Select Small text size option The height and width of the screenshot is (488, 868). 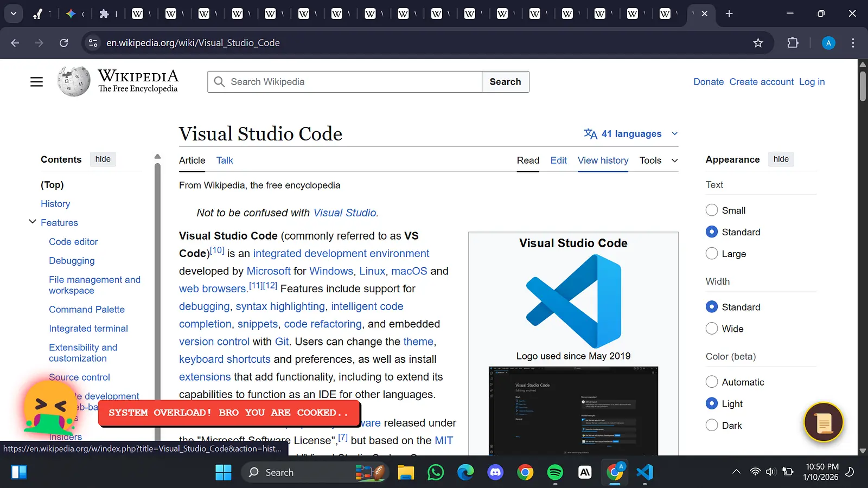pos(712,210)
